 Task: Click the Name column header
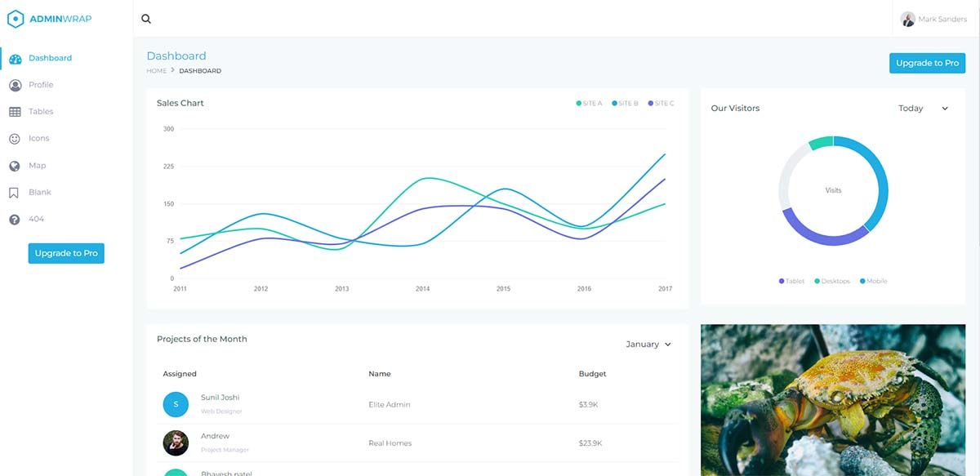pos(380,374)
